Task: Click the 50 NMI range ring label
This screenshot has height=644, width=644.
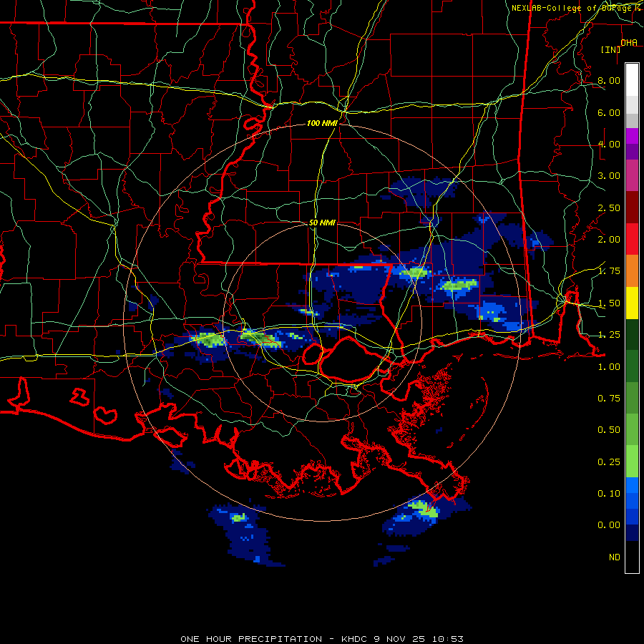Action: pos(322,223)
